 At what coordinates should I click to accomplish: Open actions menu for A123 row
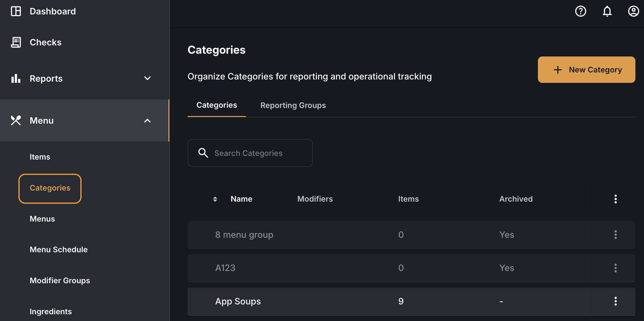coord(615,268)
